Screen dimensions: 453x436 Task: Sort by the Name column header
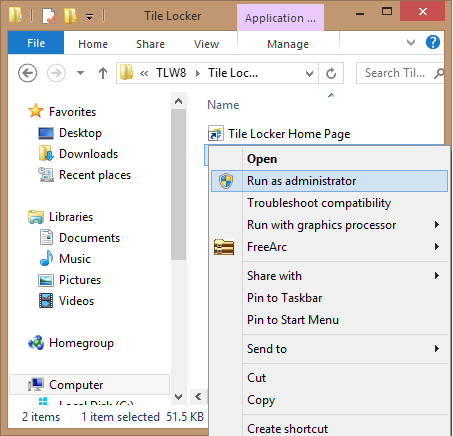click(x=223, y=105)
